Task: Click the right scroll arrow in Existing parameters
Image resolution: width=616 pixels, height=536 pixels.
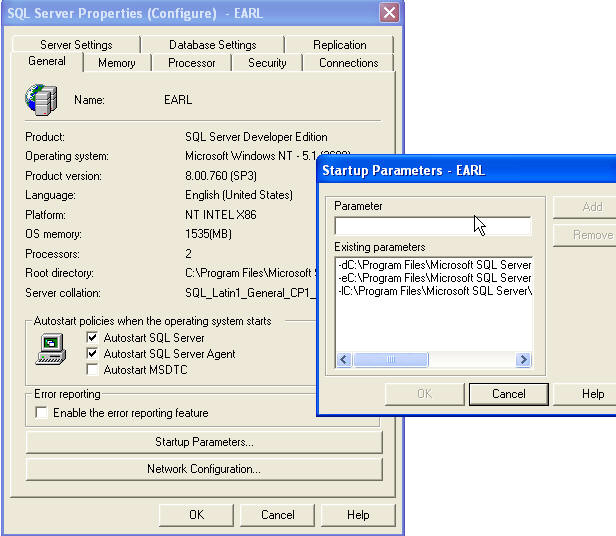Action: pos(523,360)
